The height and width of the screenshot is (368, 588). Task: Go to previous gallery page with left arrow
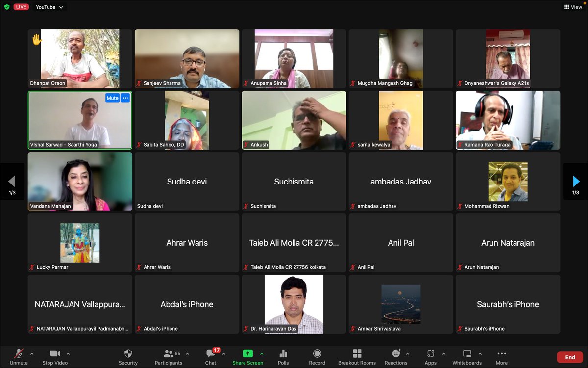click(x=12, y=182)
